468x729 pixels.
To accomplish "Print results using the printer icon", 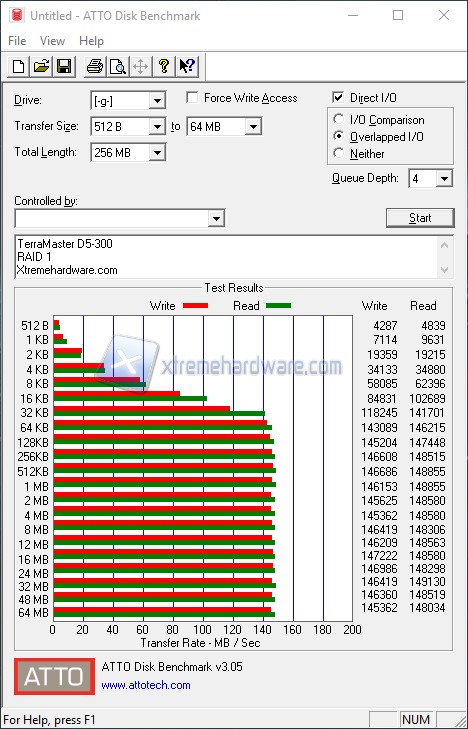I will tap(95, 67).
